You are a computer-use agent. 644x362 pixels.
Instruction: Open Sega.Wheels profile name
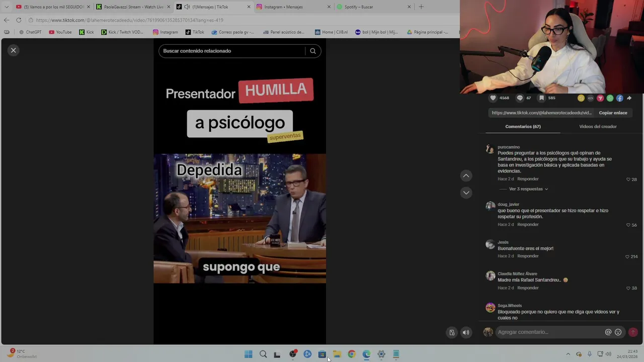[509, 306]
